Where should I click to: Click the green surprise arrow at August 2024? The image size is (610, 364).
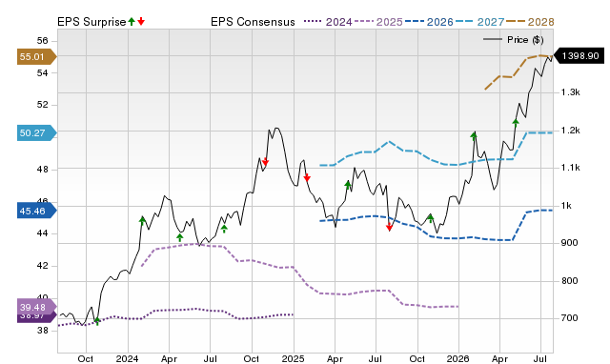pos(224,229)
